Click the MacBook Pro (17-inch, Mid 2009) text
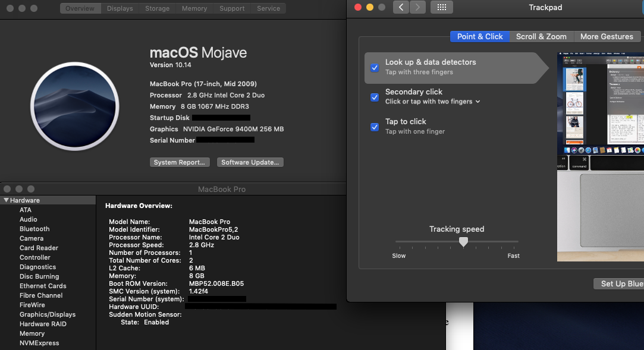Viewport: 644px width, 350px height. coord(203,84)
